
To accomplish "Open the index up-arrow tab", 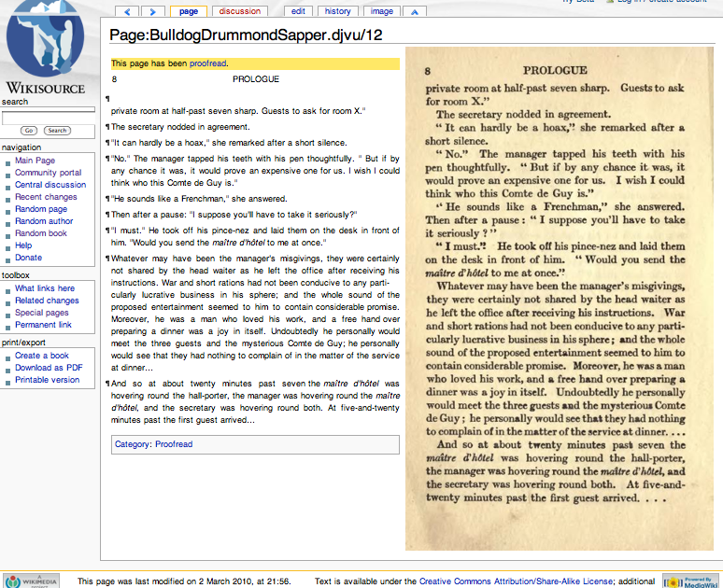I will pos(415,11).
